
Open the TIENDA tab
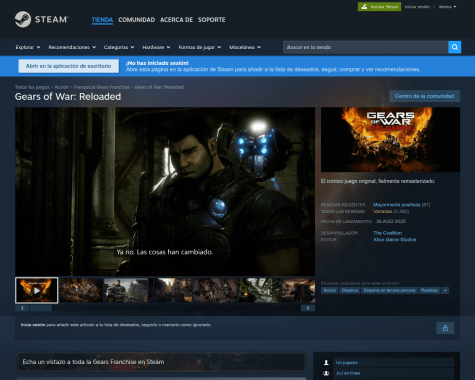102,20
